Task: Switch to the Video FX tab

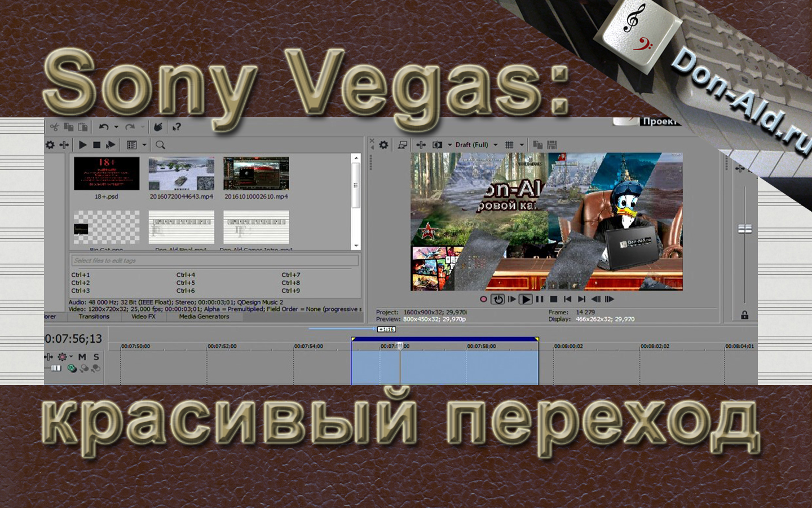Action: 143,317
